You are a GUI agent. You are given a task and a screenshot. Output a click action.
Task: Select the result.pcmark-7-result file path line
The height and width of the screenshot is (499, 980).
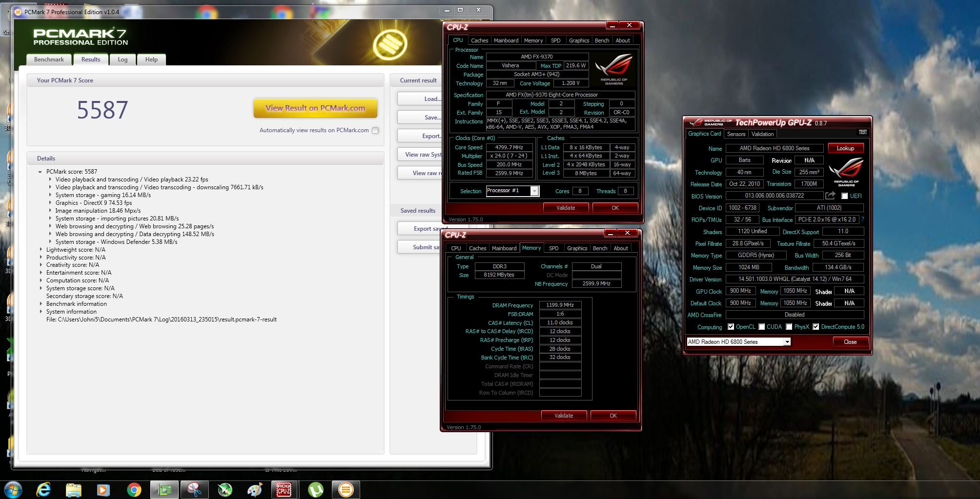click(162, 319)
